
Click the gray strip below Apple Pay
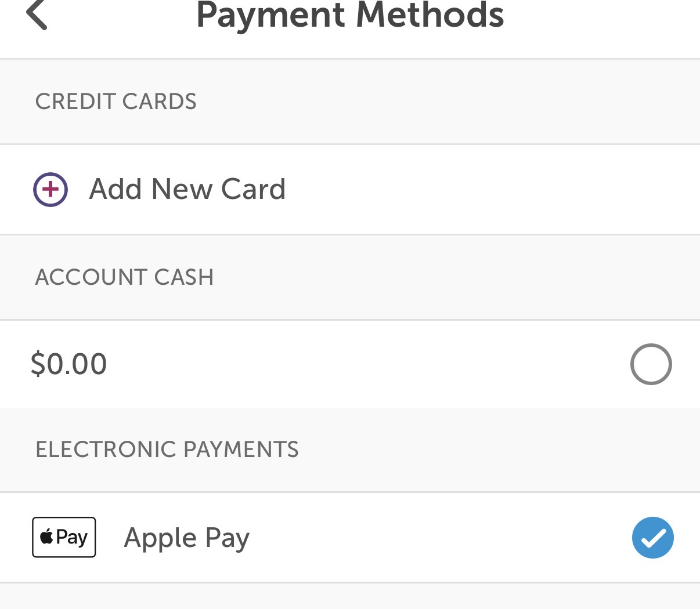(x=350, y=597)
